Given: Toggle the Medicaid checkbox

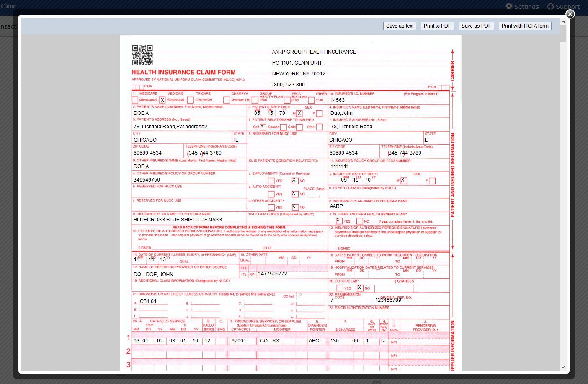Looking at the screenshot, I should pyautogui.click(x=162, y=100).
